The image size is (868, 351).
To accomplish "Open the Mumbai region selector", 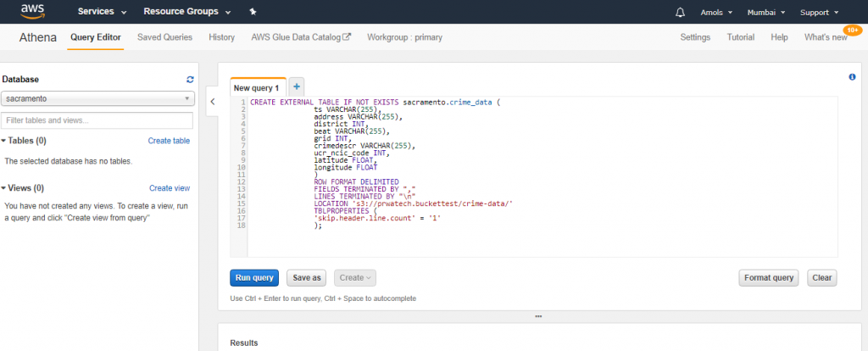I will click(765, 12).
